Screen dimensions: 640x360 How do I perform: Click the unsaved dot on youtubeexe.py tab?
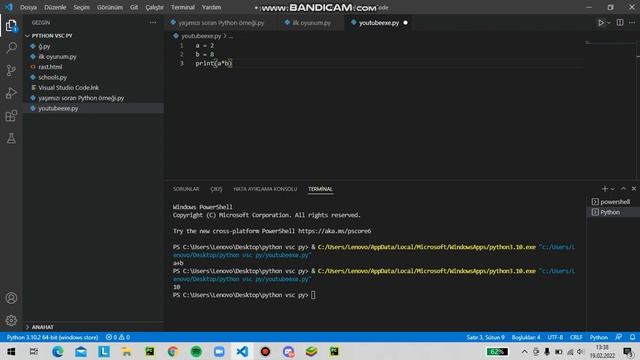point(405,23)
